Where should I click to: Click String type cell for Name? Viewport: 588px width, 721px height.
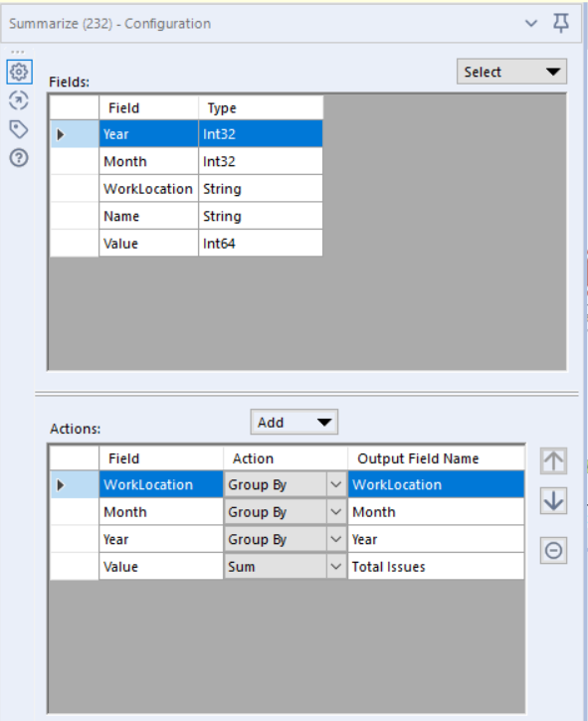[261, 216]
